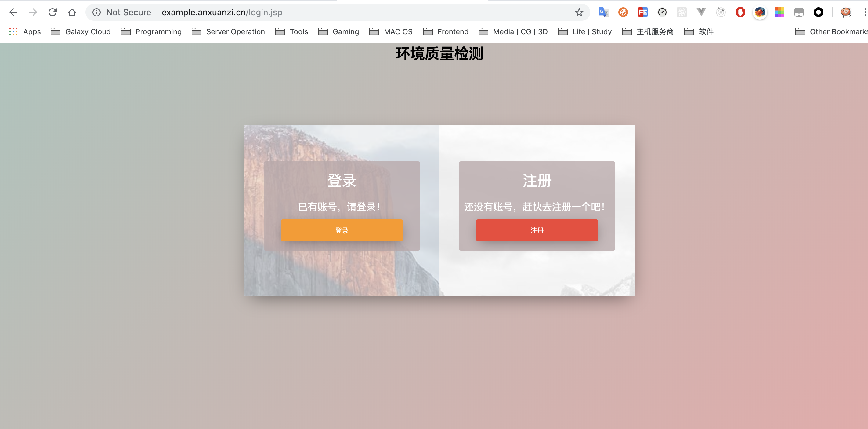Open the speedometer page-speed extension
This screenshot has height=429, width=868.
pyautogui.click(x=663, y=12)
